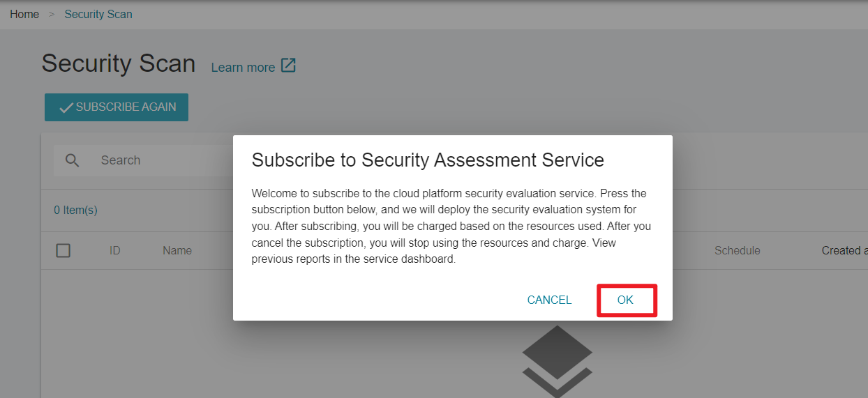The width and height of the screenshot is (868, 398).
Task: Sort by the Schedule column header
Action: (737, 251)
